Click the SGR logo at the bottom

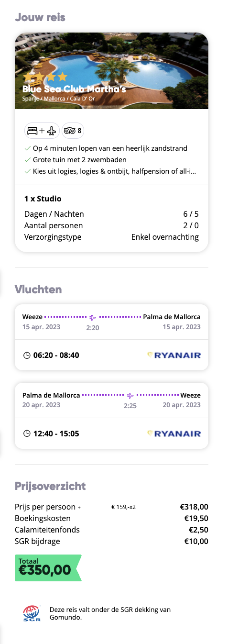32,613
